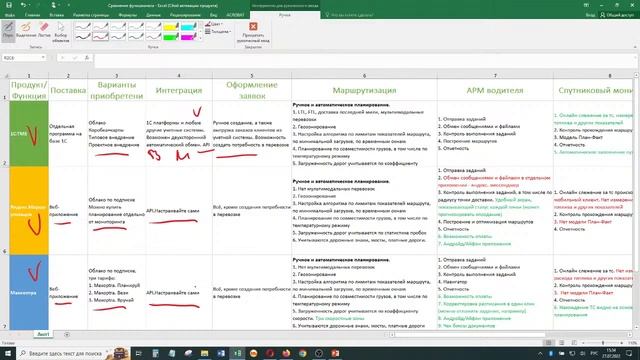Click Прекратить рукописный ввод button

pos(253,32)
